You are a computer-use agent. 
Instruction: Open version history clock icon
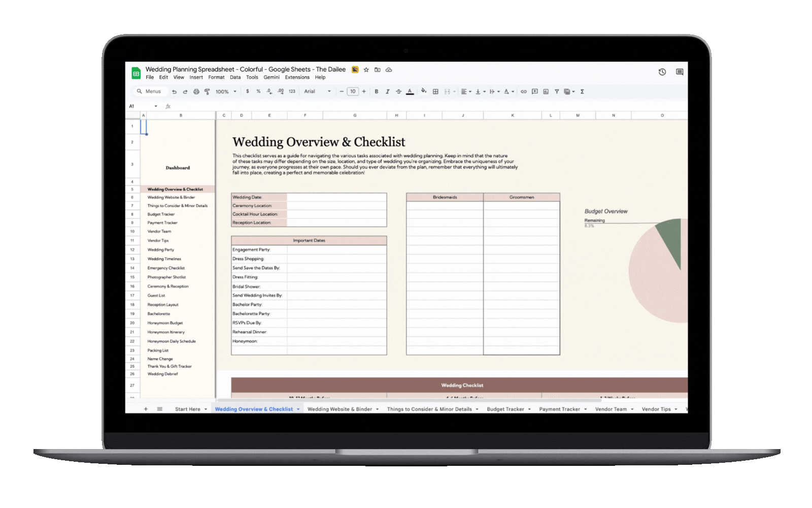point(662,72)
